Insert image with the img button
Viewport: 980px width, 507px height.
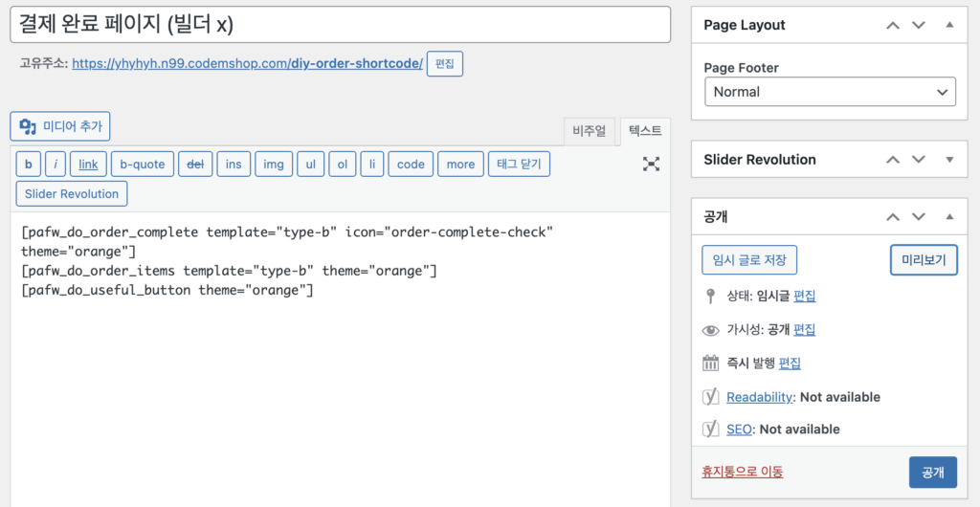click(273, 165)
